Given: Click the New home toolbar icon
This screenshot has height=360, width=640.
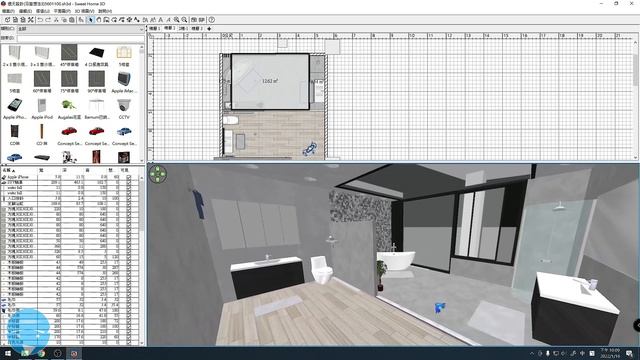Looking at the screenshot, I should click(7, 20).
